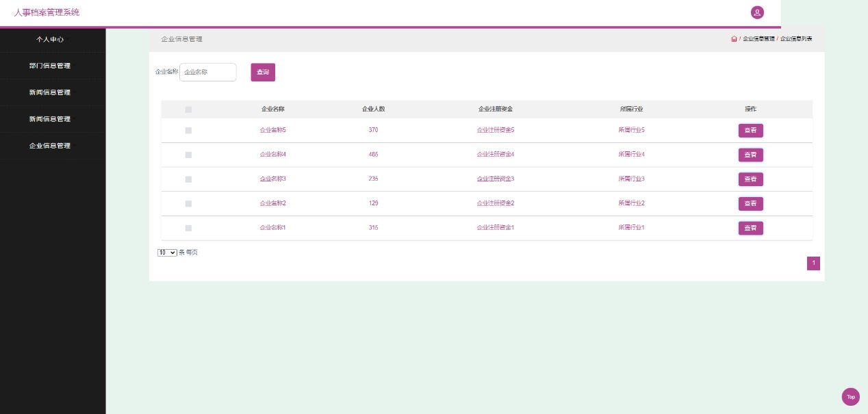Click the 所属行业2 cell
868x414 pixels.
(x=631, y=204)
